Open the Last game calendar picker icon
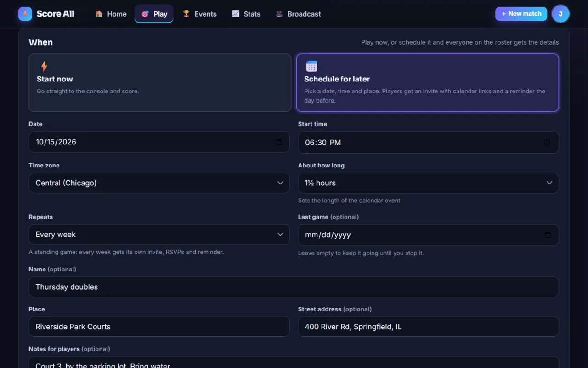 (548, 235)
